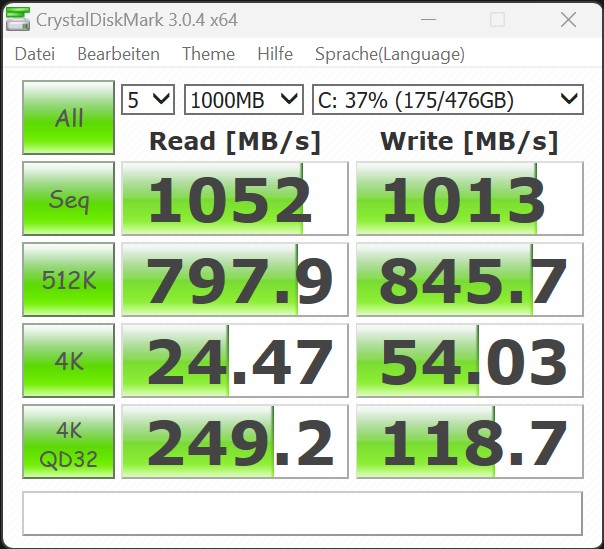Start the 4K QD32 benchmark test
Viewport: 604px width, 549px height.
[x=69, y=442]
